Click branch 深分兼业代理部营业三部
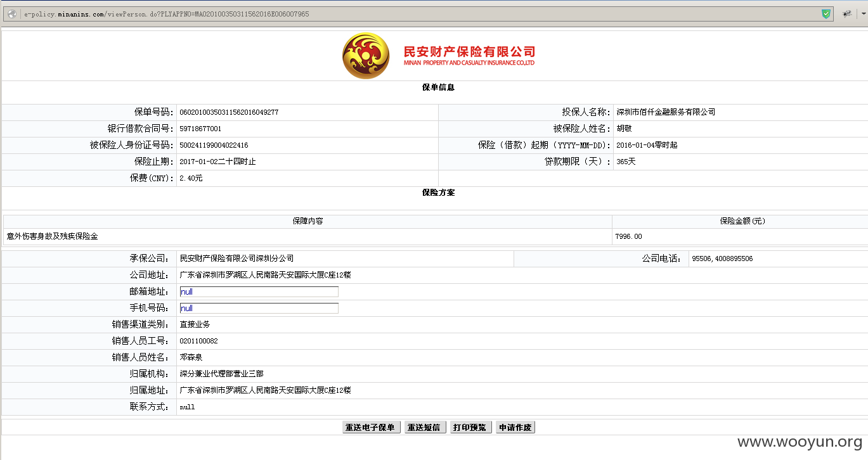 click(x=221, y=374)
